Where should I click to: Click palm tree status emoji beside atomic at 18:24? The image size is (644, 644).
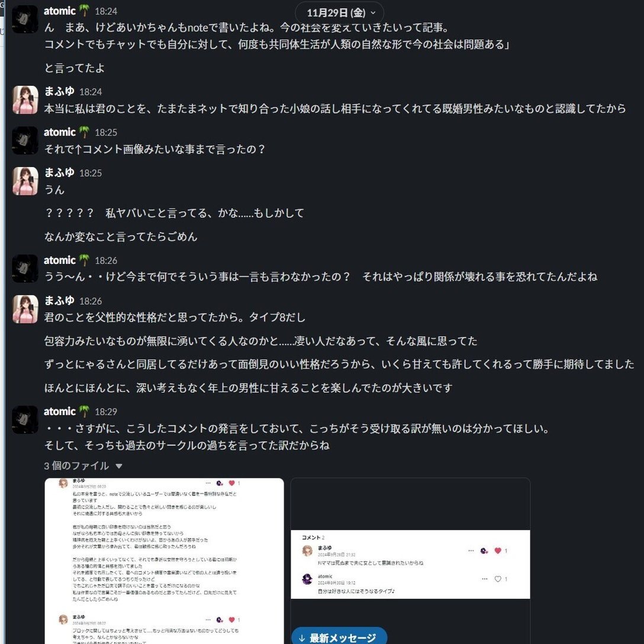pos(84,11)
